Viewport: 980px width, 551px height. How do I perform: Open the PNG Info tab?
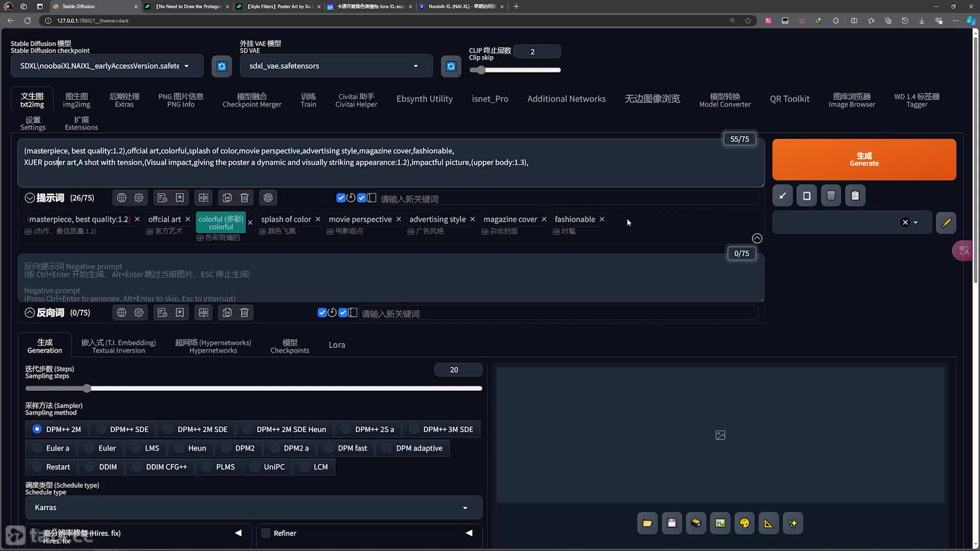point(181,100)
